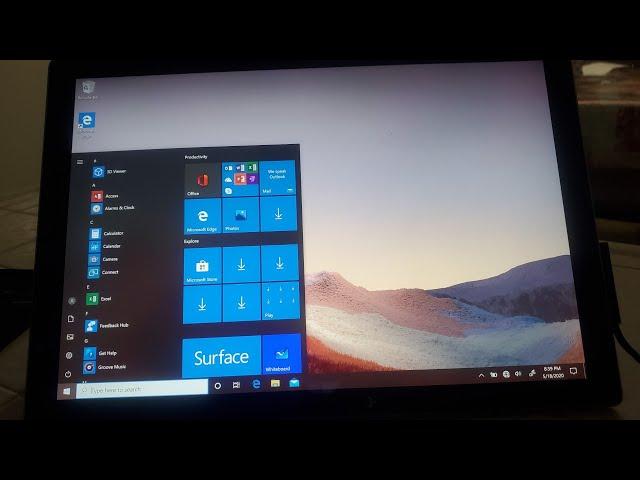Click the 'C' letter header in app list
This screenshot has width=640, height=480.
tap(91, 222)
